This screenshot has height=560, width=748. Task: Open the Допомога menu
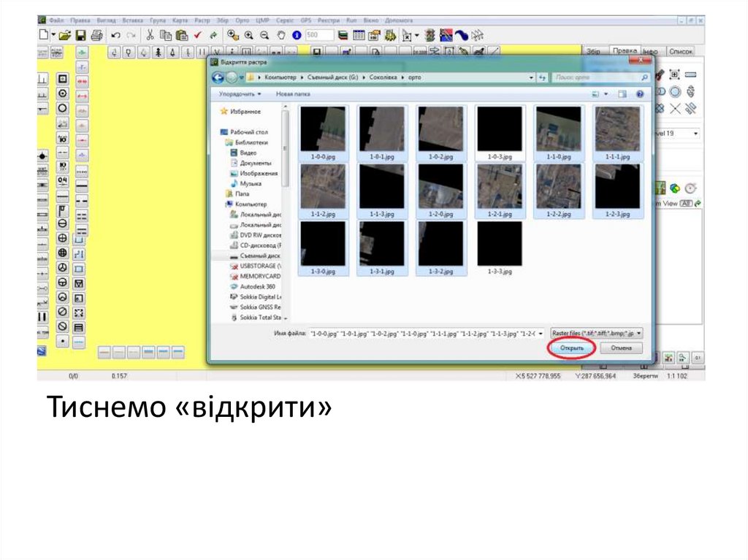pos(399,20)
